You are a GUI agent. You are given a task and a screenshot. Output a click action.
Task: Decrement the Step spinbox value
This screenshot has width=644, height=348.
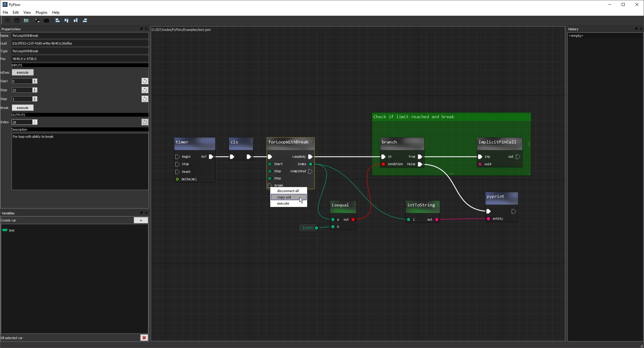click(x=35, y=100)
